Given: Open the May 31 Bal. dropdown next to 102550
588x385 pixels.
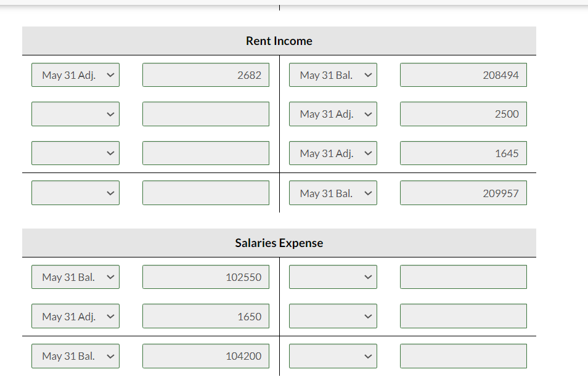Looking at the screenshot, I should (x=75, y=277).
